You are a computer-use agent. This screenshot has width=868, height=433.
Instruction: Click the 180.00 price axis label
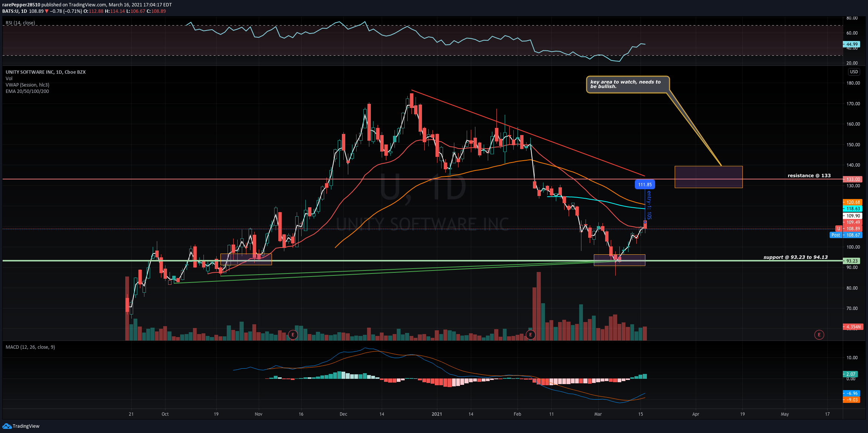(853, 83)
